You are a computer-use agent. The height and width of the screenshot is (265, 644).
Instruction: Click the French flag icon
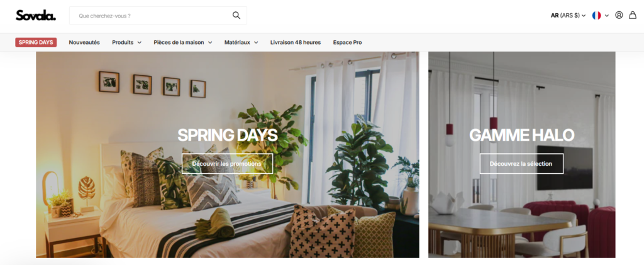pyautogui.click(x=596, y=16)
